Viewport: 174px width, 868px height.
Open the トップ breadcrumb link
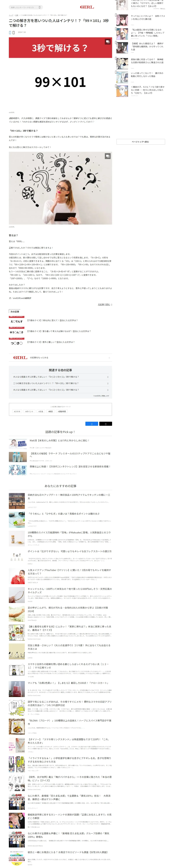pyautogui.click(x=11, y=15)
